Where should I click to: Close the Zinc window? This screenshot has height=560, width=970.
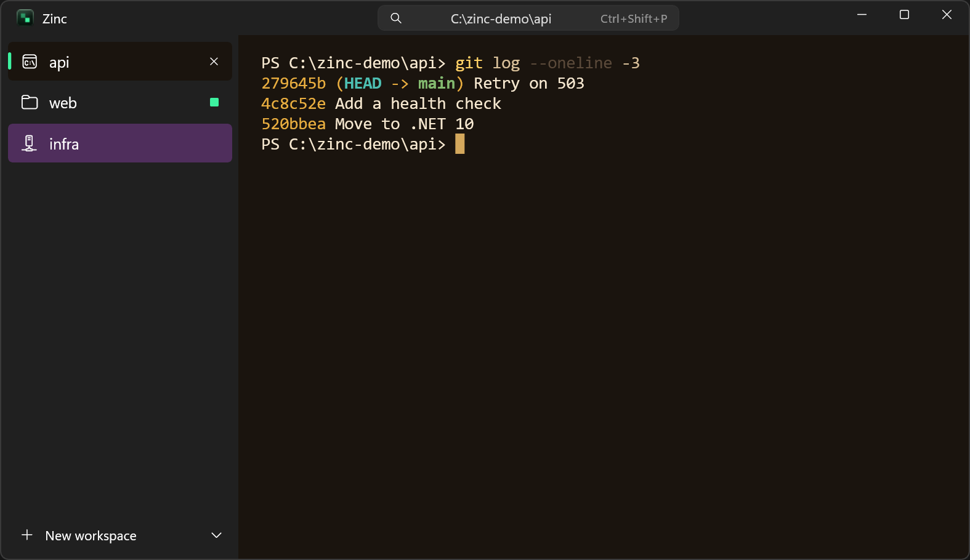pyautogui.click(x=947, y=15)
